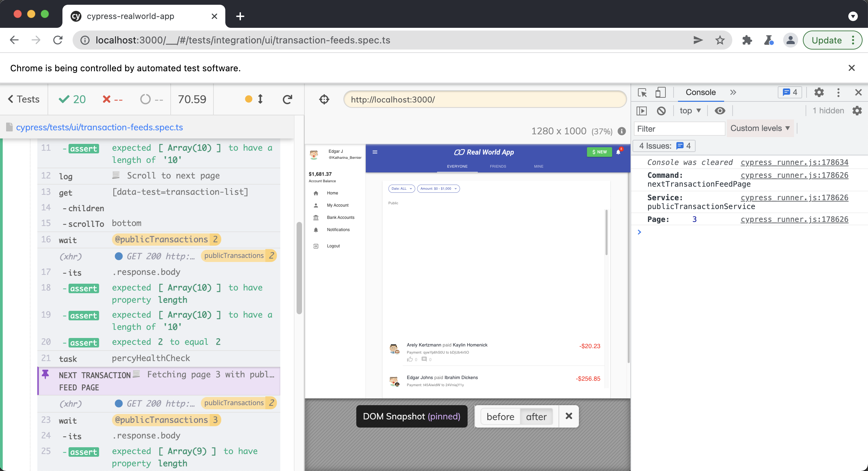Viewport: 868px width, 471px height.
Task: Click the Logout icon in the app sidebar
Action: pos(316,246)
